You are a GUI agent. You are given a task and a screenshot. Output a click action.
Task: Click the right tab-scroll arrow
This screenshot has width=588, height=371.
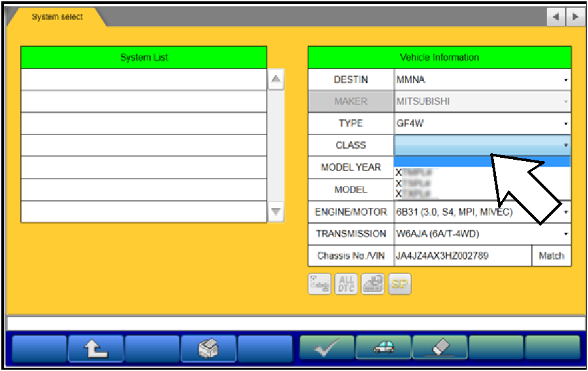click(x=574, y=17)
